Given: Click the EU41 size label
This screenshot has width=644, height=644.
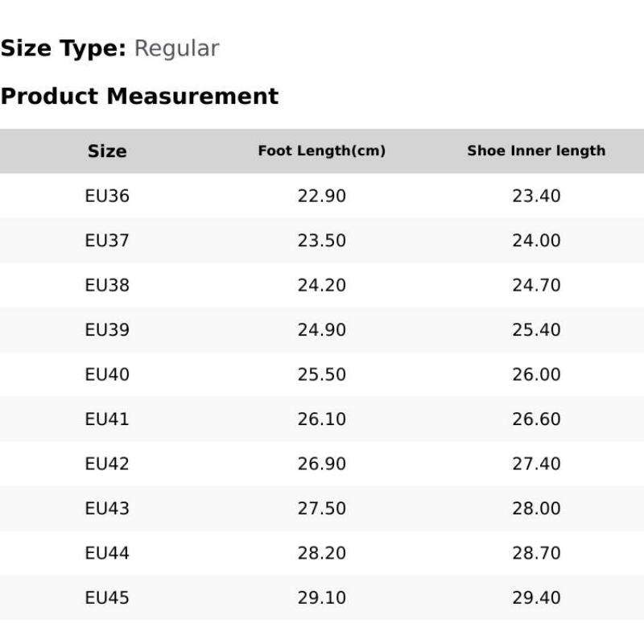Looking at the screenshot, I should (x=107, y=419).
